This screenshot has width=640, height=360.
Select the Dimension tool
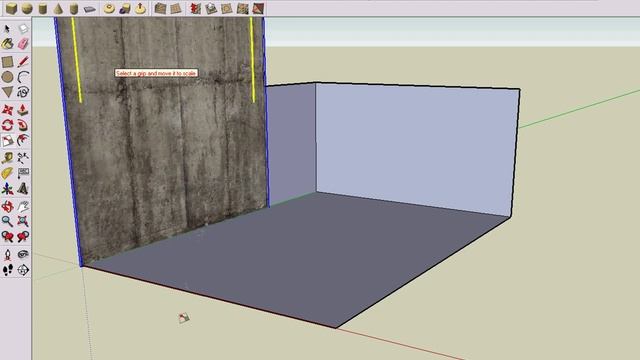[x=23, y=158]
